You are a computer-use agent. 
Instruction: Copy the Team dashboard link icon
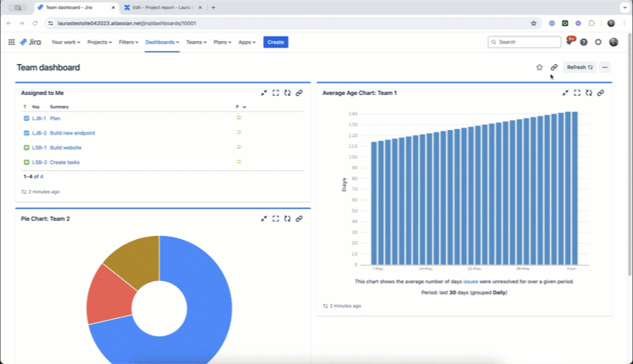pos(554,67)
